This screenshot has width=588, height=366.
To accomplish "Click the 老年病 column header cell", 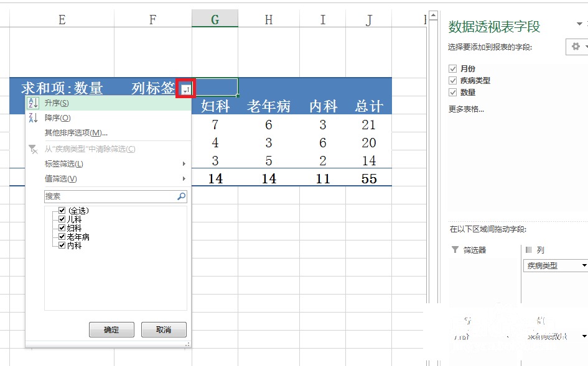I will (x=269, y=106).
